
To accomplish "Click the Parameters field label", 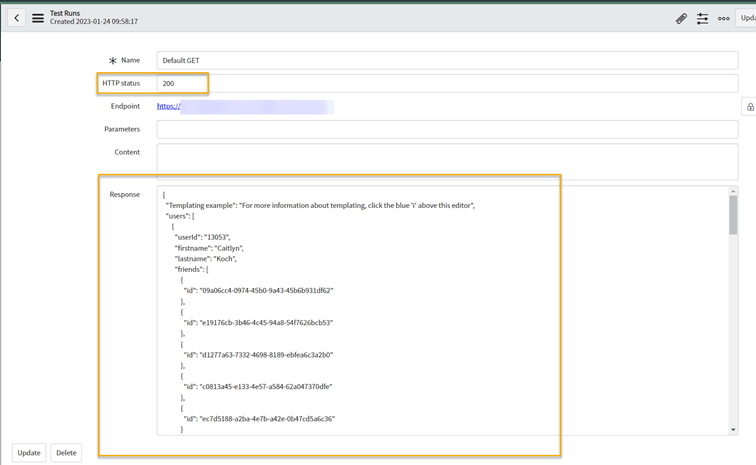I will click(122, 129).
